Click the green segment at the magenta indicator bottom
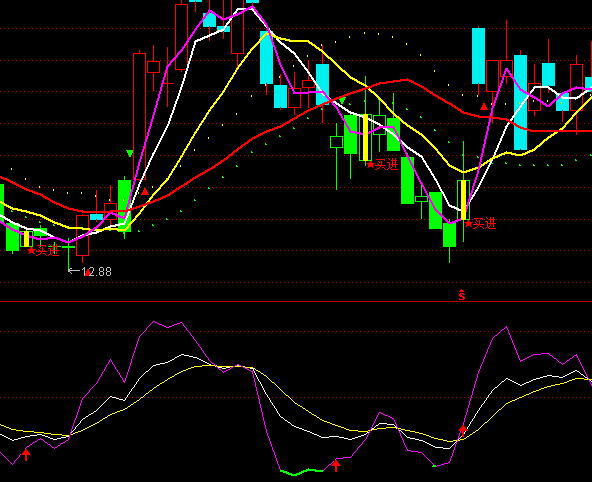Viewport: 592px width, 482px height. click(301, 471)
